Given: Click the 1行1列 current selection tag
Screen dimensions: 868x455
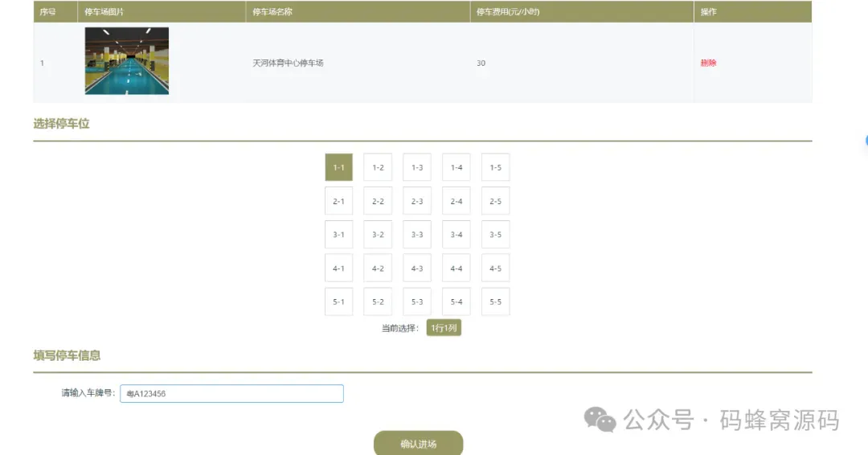Looking at the screenshot, I should click(444, 328).
